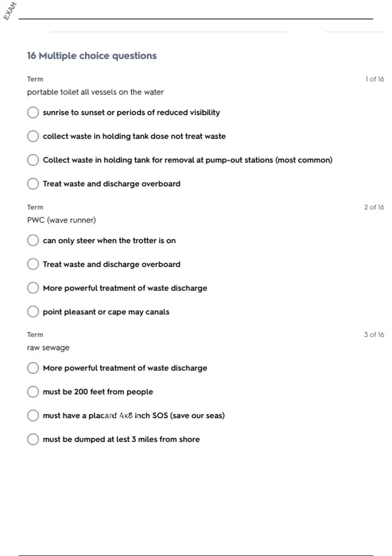Screen dimensions: 392x556
Task: Pick 'point pleasant or cape may canals'
Action: click(x=33, y=312)
